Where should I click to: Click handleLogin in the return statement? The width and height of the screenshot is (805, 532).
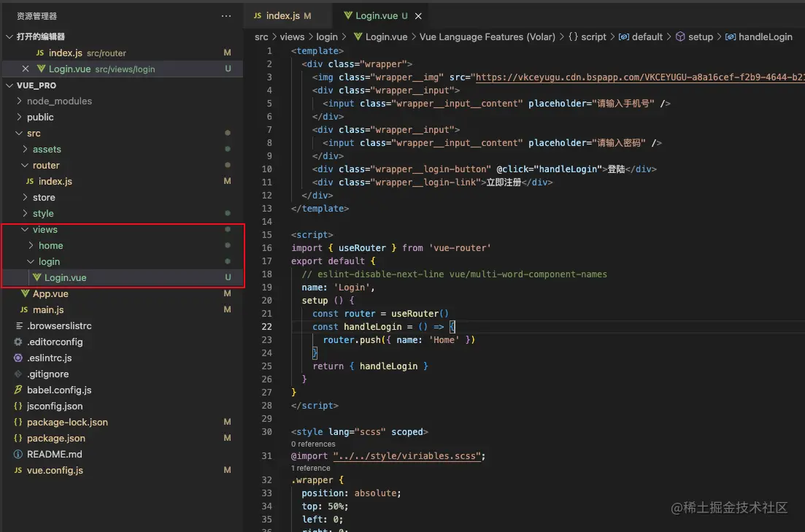pyautogui.click(x=389, y=366)
